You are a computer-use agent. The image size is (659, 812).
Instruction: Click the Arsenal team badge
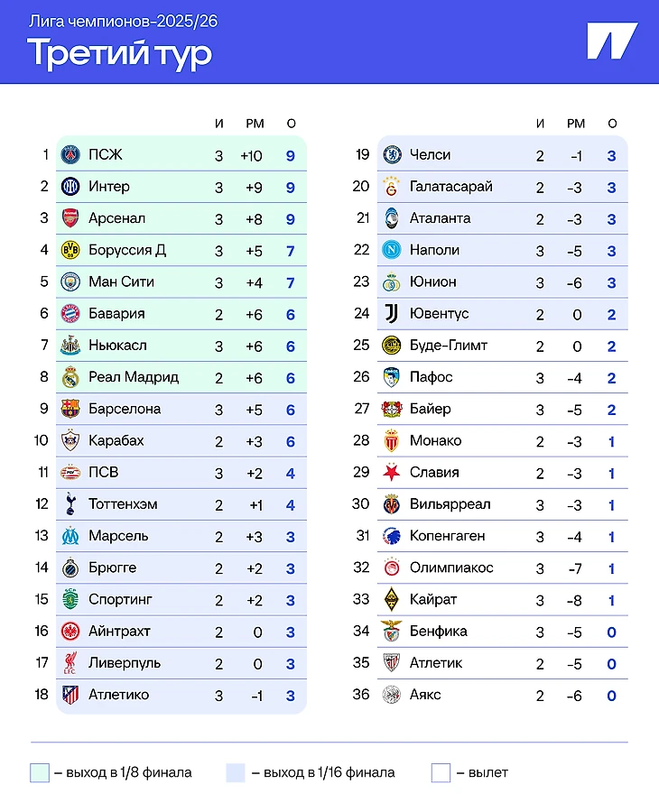coord(70,218)
